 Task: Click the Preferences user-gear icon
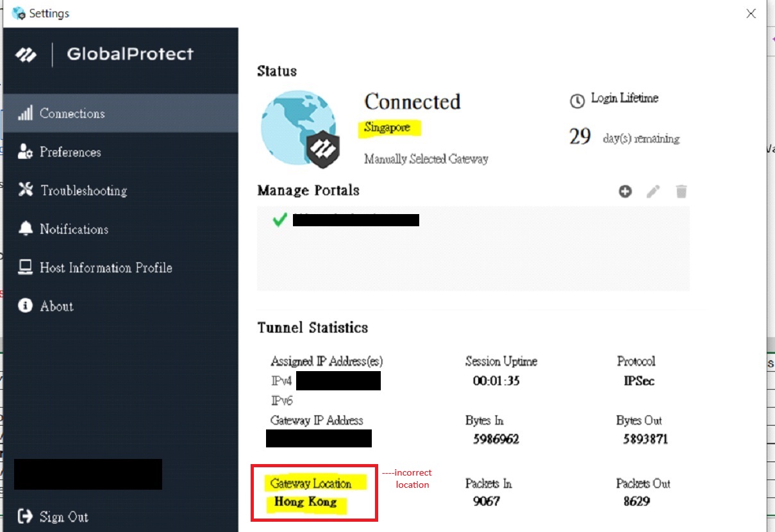[x=25, y=152]
